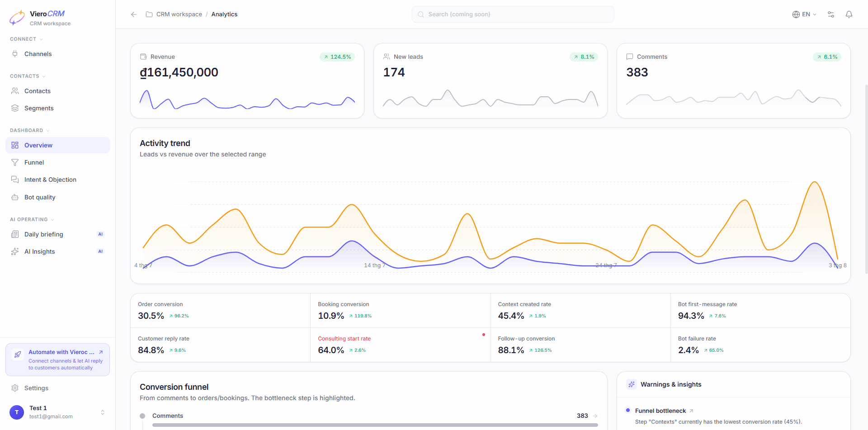
Task: Click the 14 thg 7 axis label
Action: (375, 265)
